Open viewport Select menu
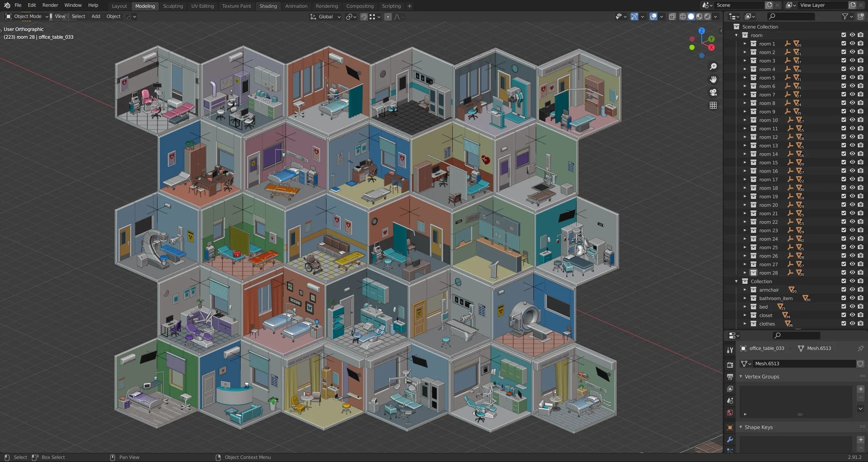 tap(78, 16)
